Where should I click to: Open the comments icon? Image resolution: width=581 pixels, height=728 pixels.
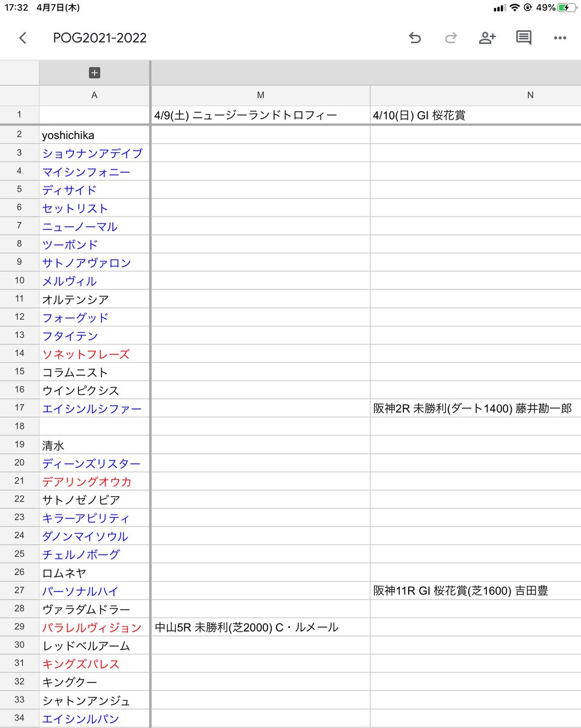click(523, 38)
